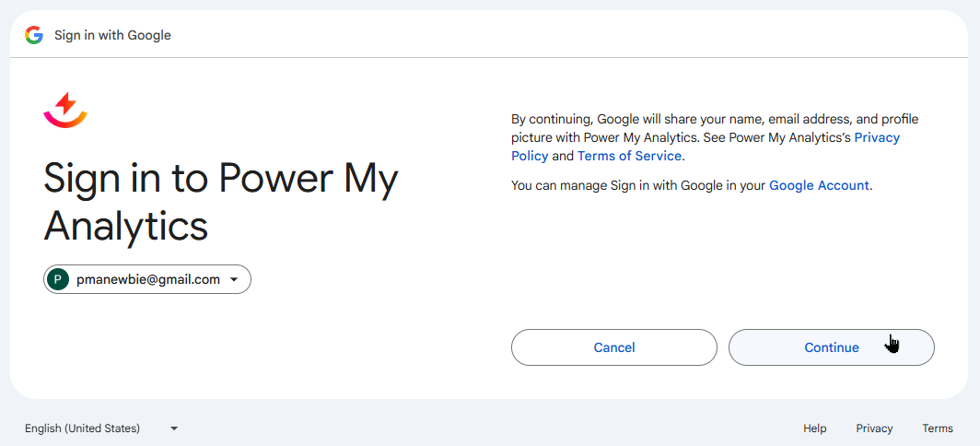Select the pmanewbie@gmail.com email address text
Image resolution: width=980 pixels, height=446 pixels.
(147, 279)
